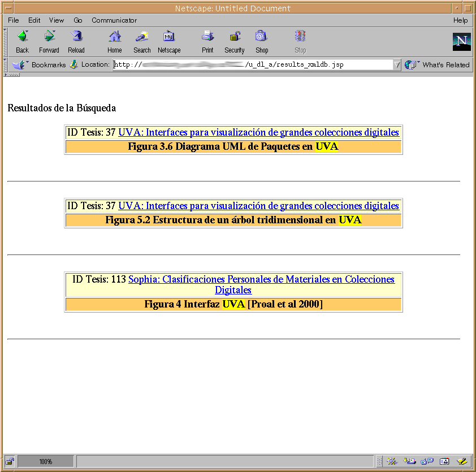The image size is (476, 472).
Task: Open the Search toolbar button
Action: [142, 41]
